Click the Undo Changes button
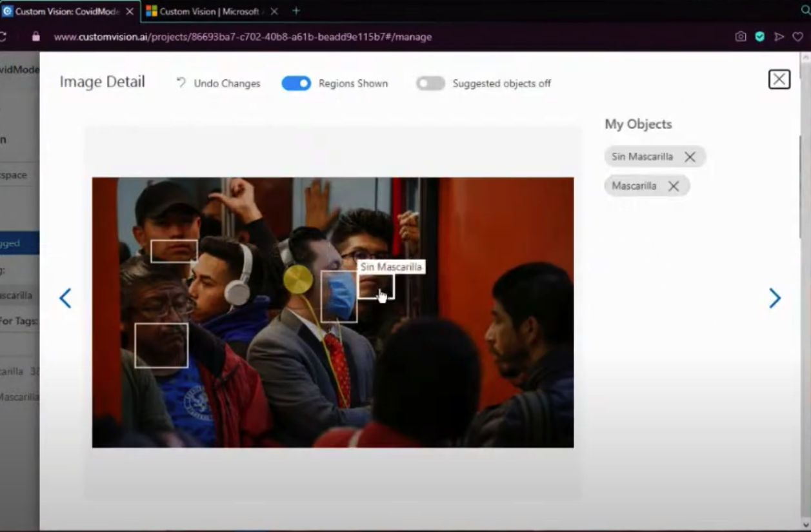Screen dimensions: 811x532 (218, 83)
